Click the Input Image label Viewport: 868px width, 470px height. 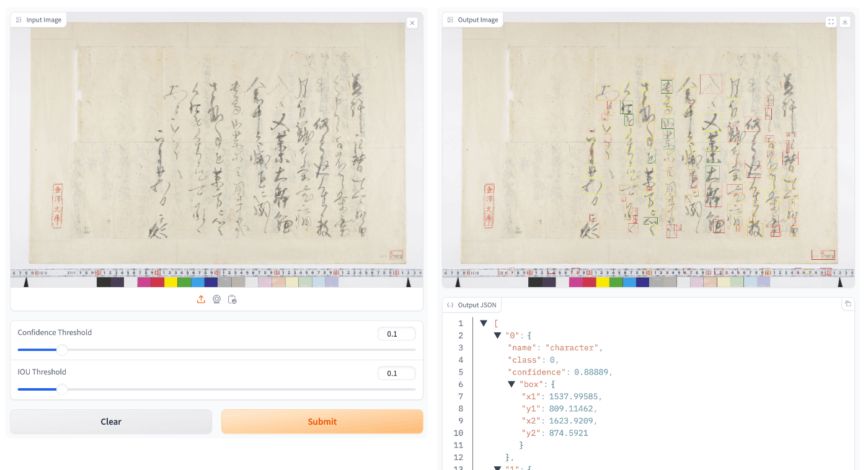coord(44,20)
